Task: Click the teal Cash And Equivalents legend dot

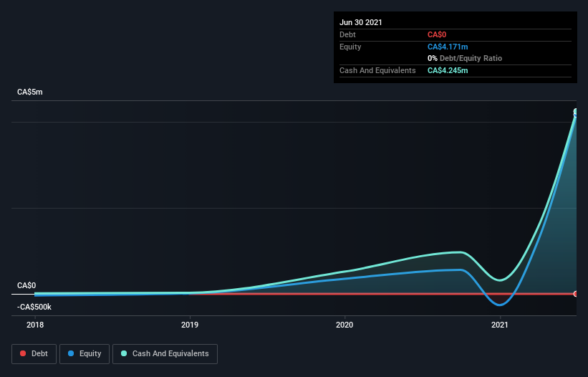Action: coord(124,353)
